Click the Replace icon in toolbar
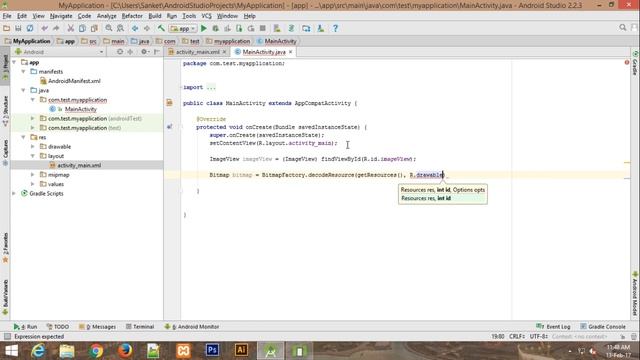Viewport: 640px width, 360px height. coord(120,28)
